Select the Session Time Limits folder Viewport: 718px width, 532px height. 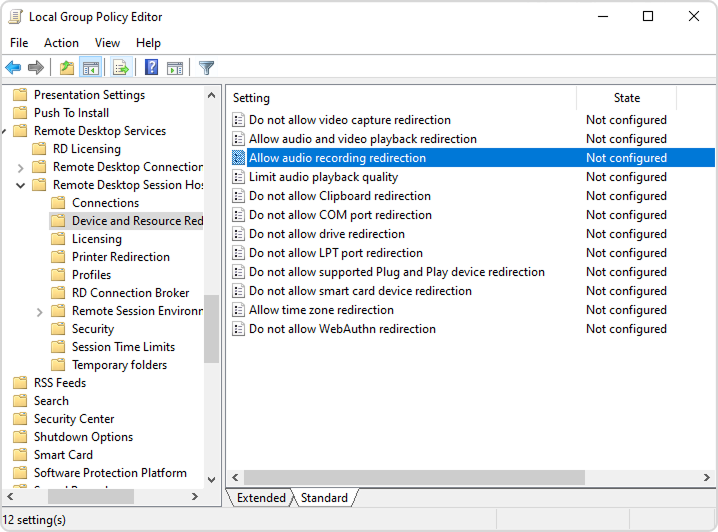124,347
